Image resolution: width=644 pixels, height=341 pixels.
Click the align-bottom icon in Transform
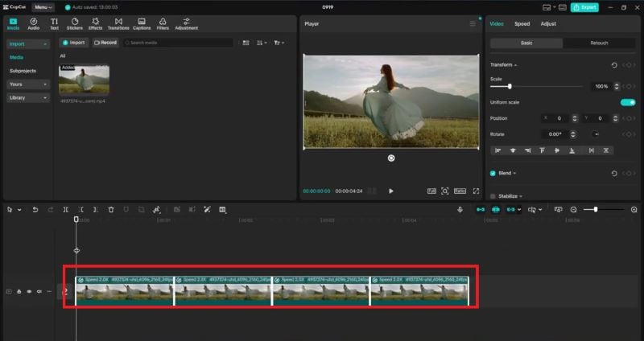572,150
